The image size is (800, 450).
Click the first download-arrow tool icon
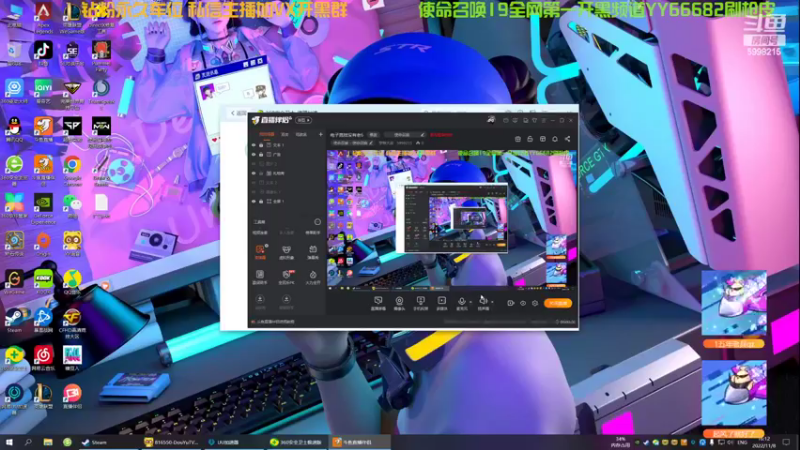(260, 299)
